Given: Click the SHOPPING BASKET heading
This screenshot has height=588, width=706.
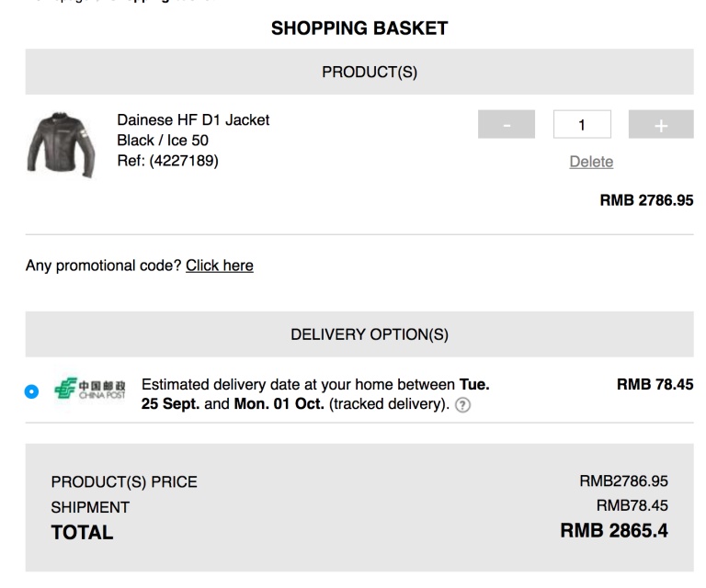Looking at the screenshot, I should tap(359, 28).
